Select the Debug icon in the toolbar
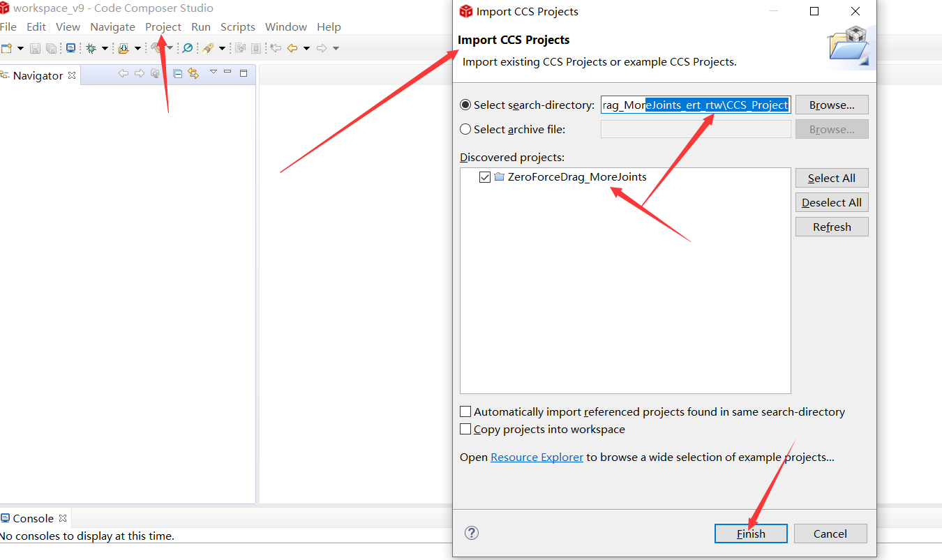 [91, 47]
